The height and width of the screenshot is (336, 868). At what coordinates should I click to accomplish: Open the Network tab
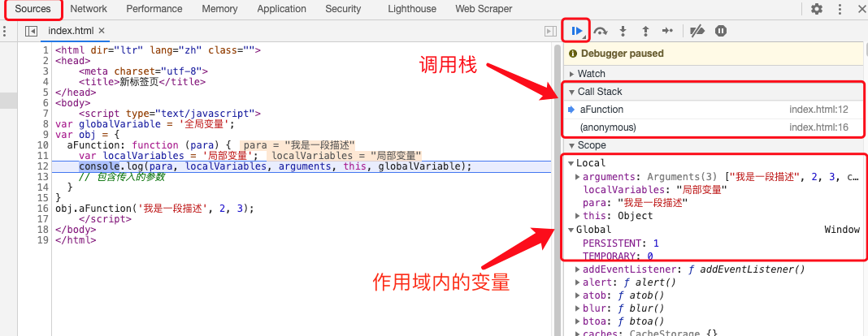(89, 9)
